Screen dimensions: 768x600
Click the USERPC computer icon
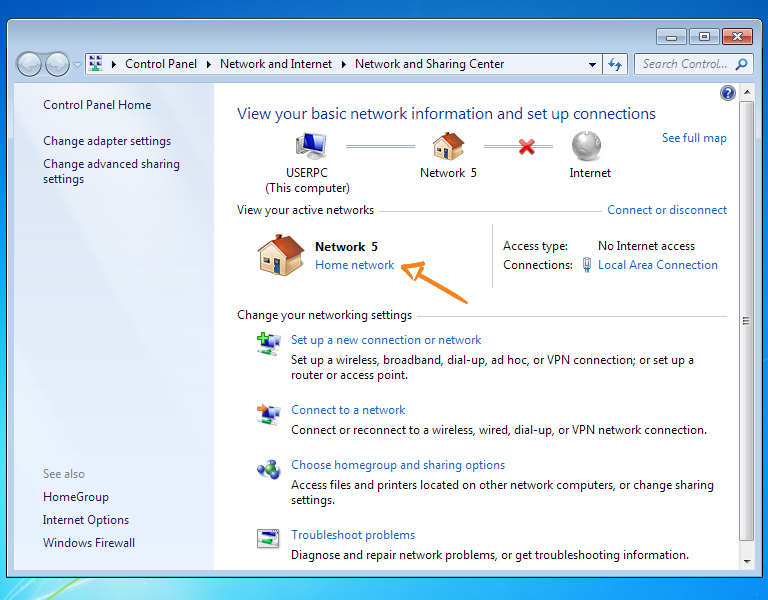(310, 147)
